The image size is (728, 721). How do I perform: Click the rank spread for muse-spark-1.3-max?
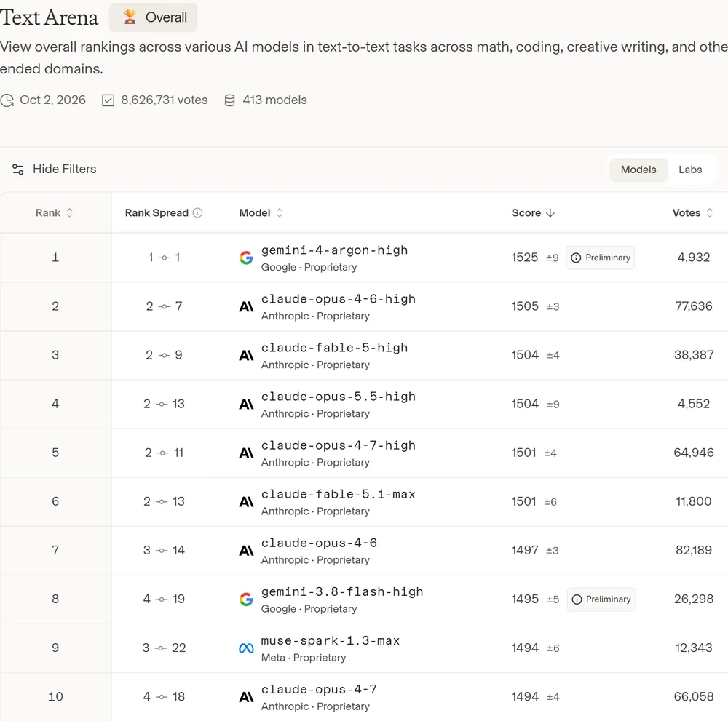click(164, 648)
